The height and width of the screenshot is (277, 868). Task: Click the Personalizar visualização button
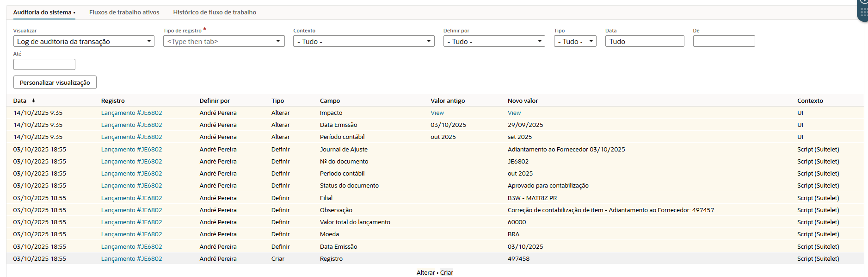(55, 82)
